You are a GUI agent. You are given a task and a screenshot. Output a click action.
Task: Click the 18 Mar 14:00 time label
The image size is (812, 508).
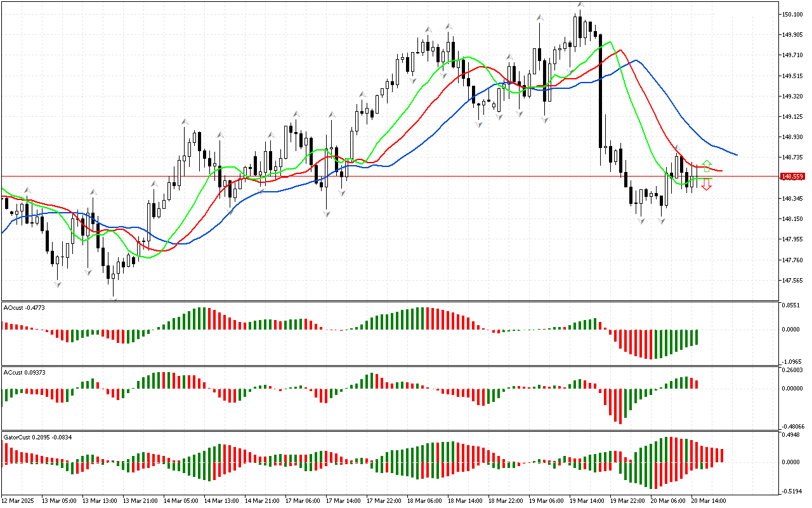pos(465,501)
